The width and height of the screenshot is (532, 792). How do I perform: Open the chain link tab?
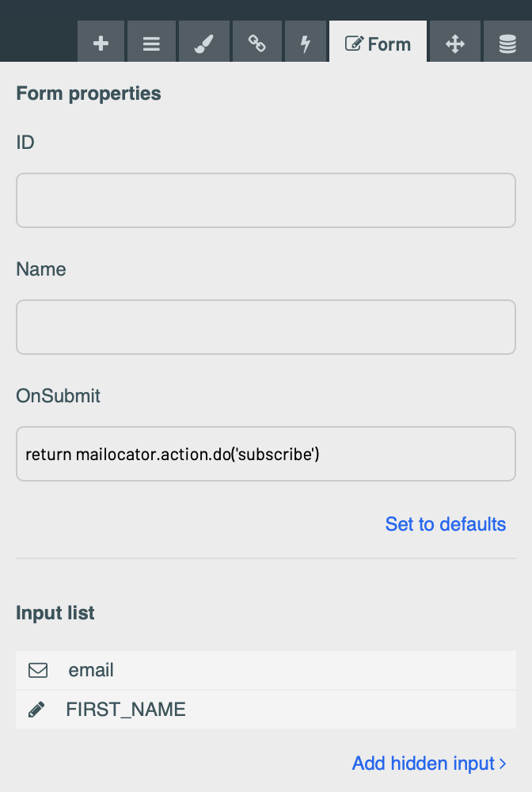257,43
